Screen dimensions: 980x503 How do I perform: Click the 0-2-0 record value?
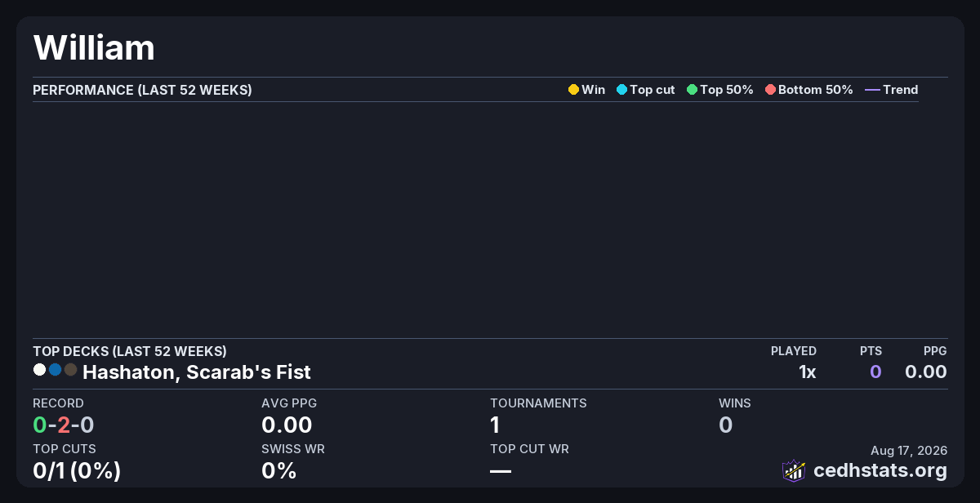64,425
